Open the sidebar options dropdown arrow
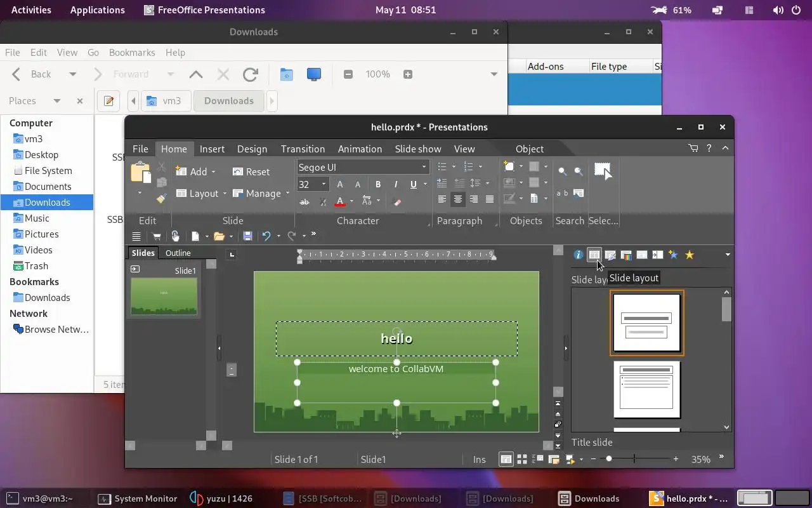 pos(728,255)
